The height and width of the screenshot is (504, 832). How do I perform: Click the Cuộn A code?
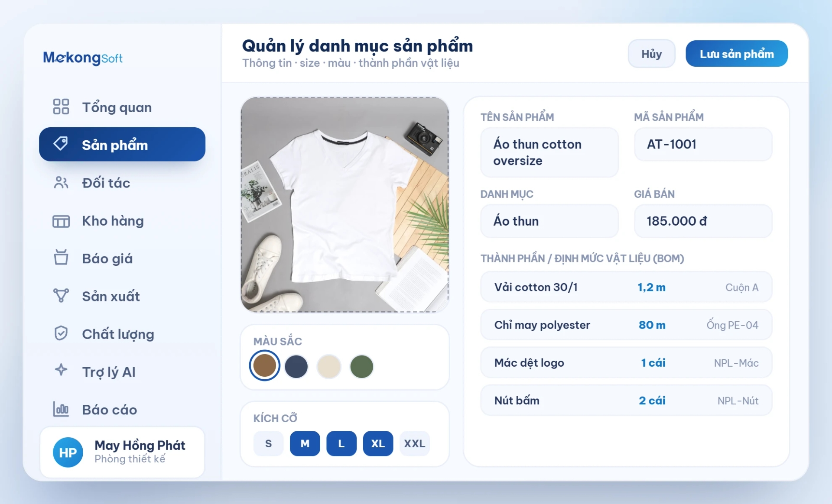tap(742, 288)
